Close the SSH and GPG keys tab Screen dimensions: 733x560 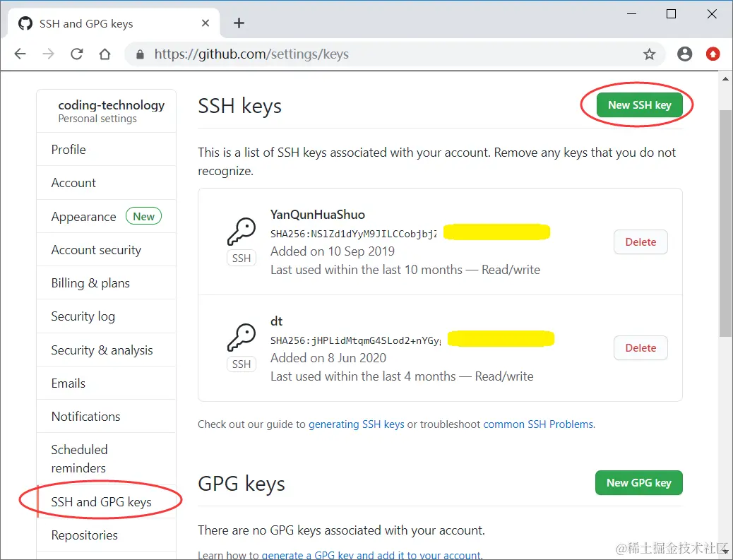click(205, 23)
